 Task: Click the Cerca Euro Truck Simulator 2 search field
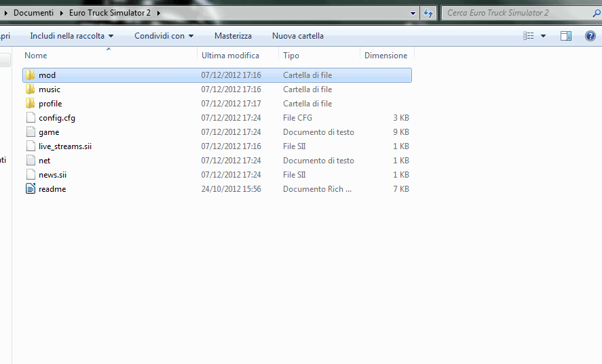coord(516,13)
